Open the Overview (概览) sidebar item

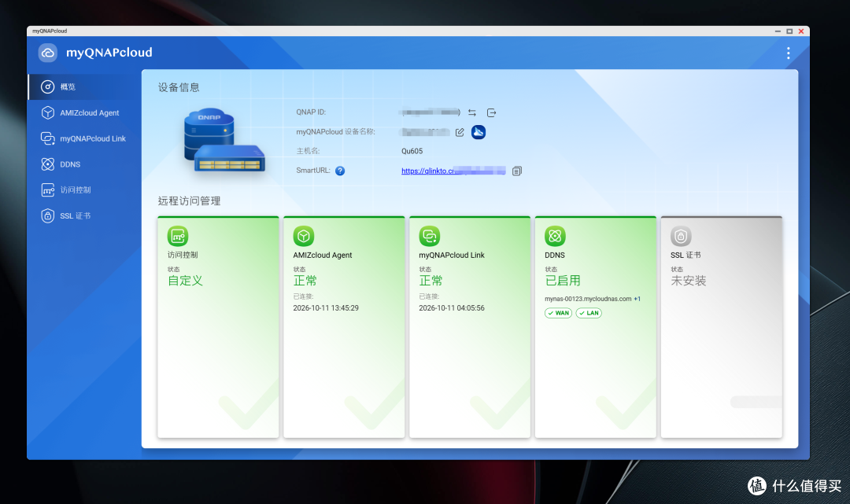coord(84,86)
